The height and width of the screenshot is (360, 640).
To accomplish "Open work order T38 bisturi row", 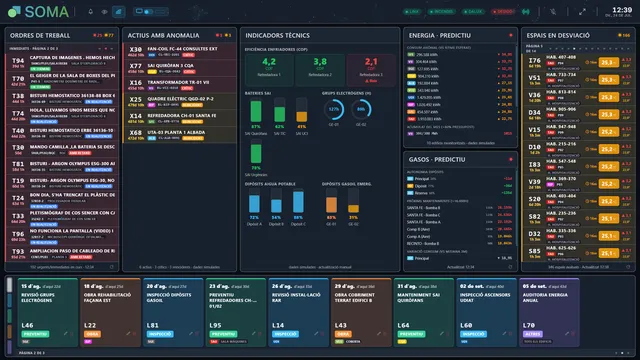I will [62, 98].
